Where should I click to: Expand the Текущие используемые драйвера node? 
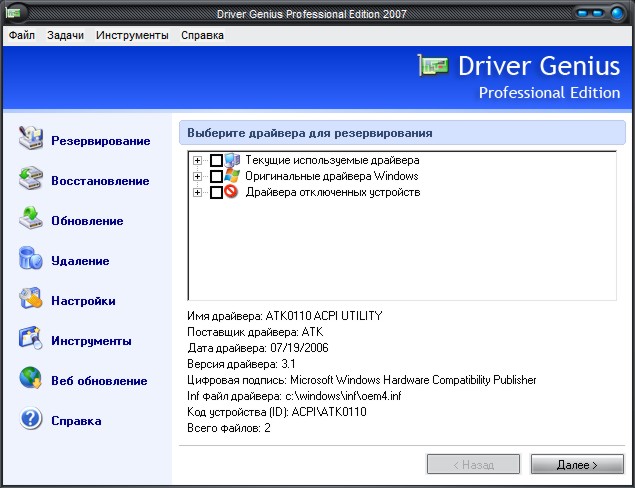click(x=197, y=161)
